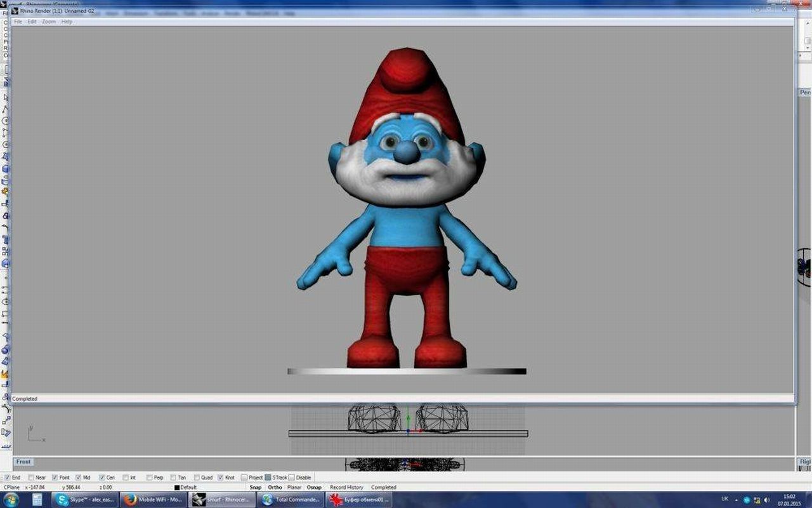This screenshot has height=508, width=812.
Task: Tick the Quad osnap checkbox
Action: pos(197,478)
